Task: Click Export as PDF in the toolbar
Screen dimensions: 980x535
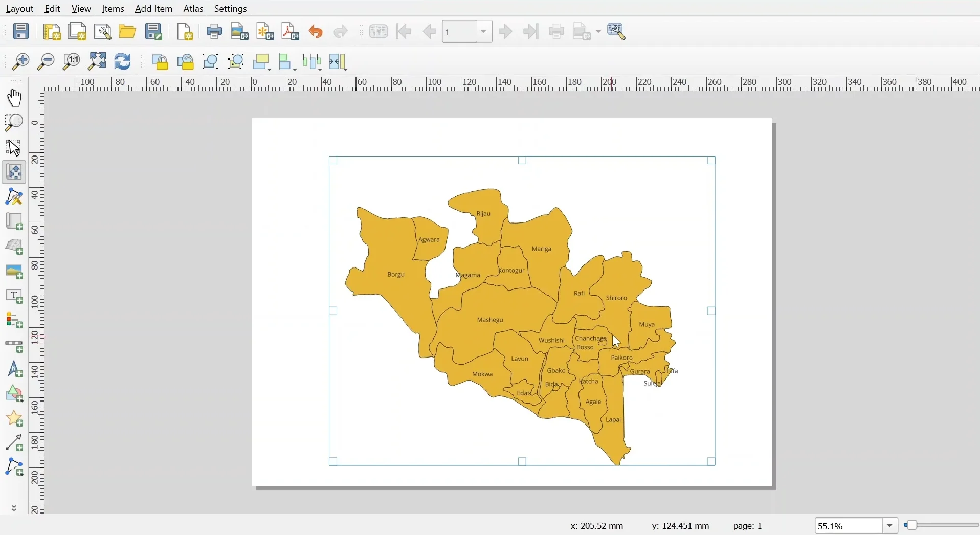Action: click(x=290, y=31)
